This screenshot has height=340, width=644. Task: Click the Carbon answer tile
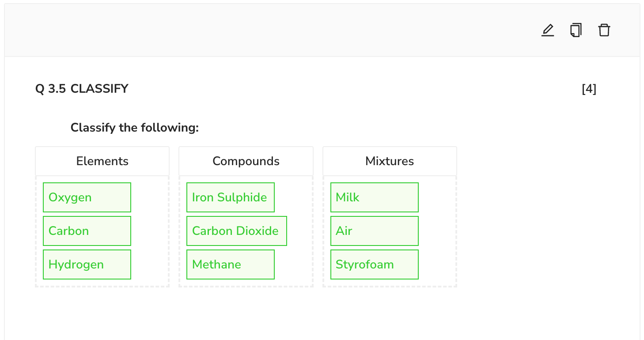(x=87, y=231)
